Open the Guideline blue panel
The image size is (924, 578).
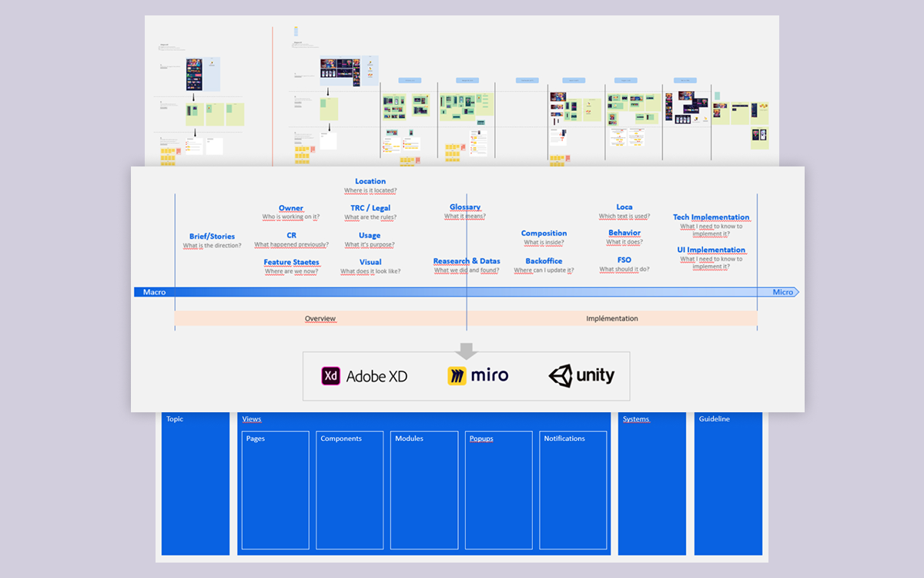pyautogui.click(x=728, y=483)
